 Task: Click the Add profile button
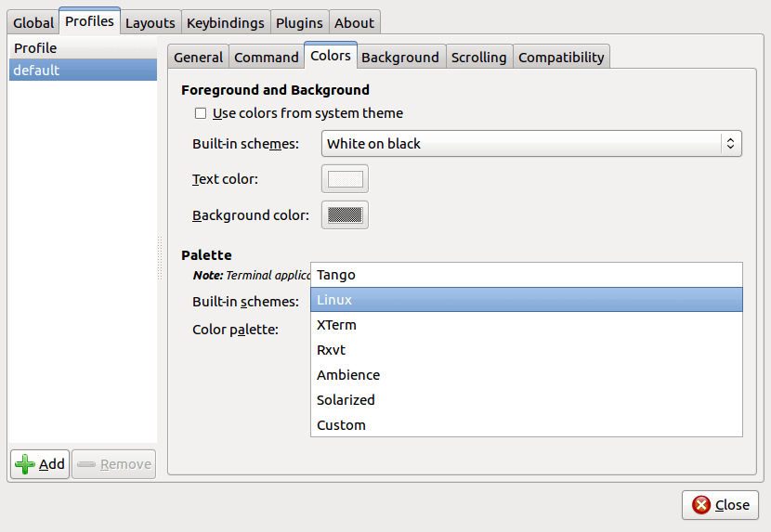point(40,464)
